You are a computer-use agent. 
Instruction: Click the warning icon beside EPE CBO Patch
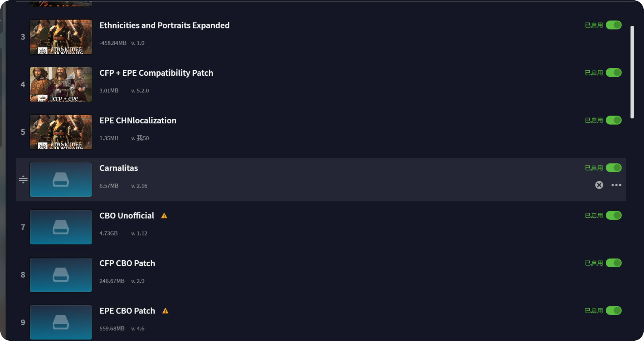tap(165, 311)
